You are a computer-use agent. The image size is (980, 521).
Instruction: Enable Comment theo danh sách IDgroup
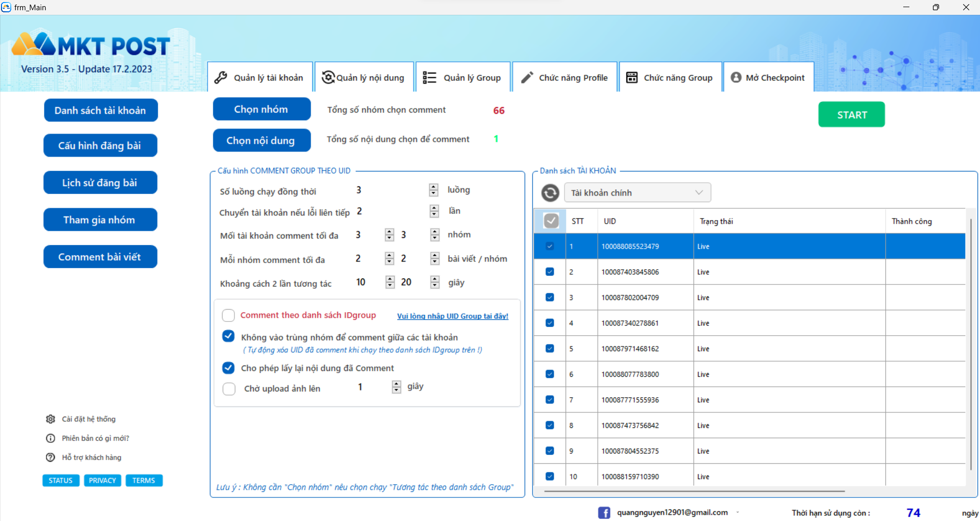tap(228, 315)
